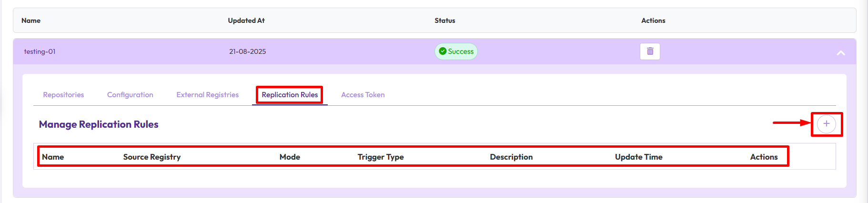Select the Trigger Type column header
This screenshot has height=203, width=868.
[381, 157]
